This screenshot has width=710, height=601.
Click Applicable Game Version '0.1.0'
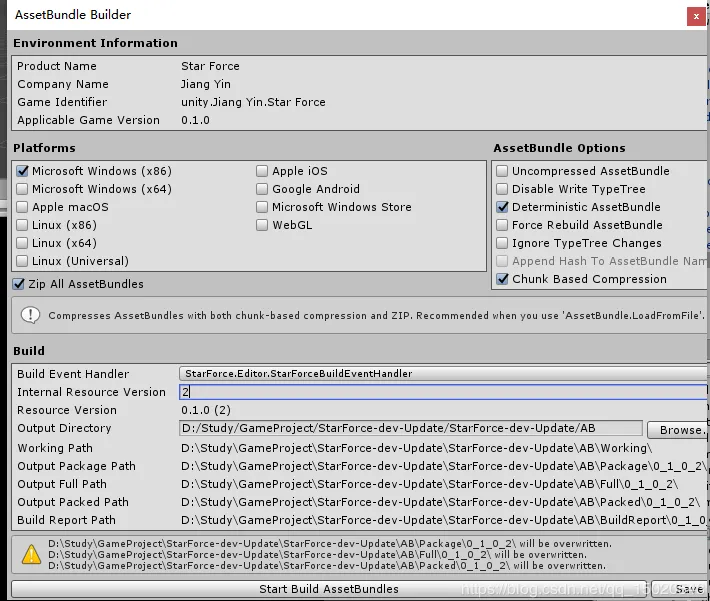tap(195, 120)
